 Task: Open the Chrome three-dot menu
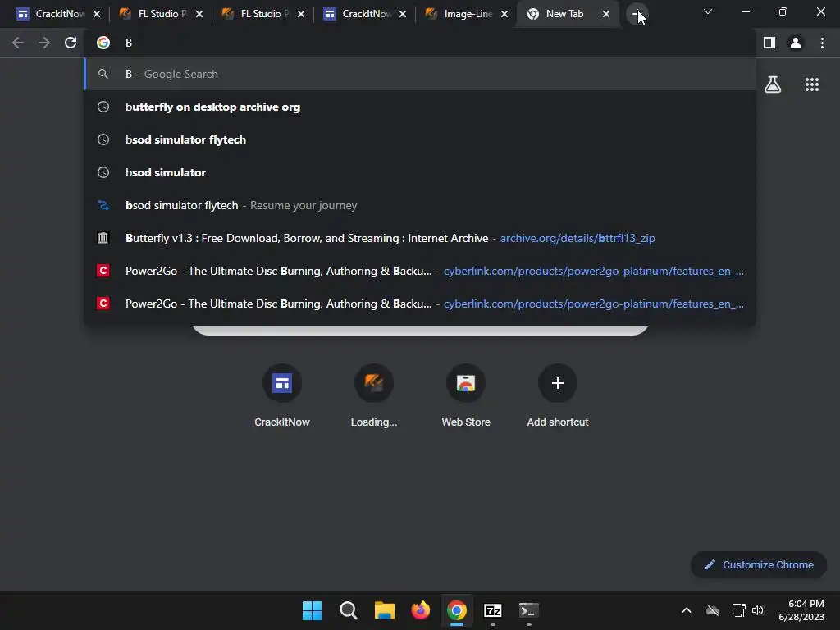822,43
